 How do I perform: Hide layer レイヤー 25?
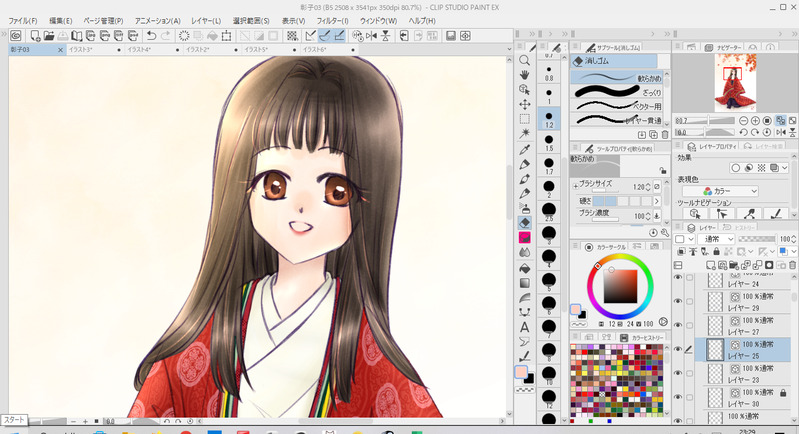pos(678,349)
